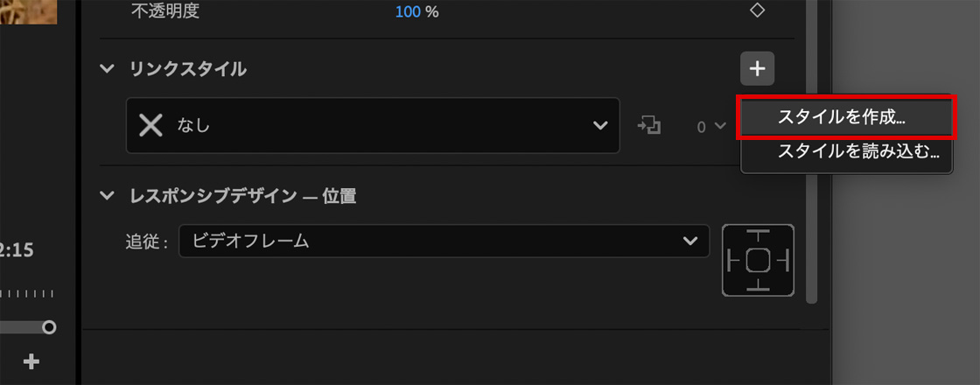Pin to the right edge in pin widget

click(783, 260)
